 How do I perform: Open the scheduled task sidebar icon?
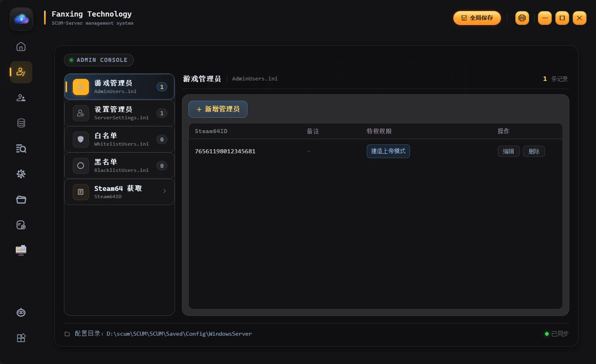click(21, 225)
